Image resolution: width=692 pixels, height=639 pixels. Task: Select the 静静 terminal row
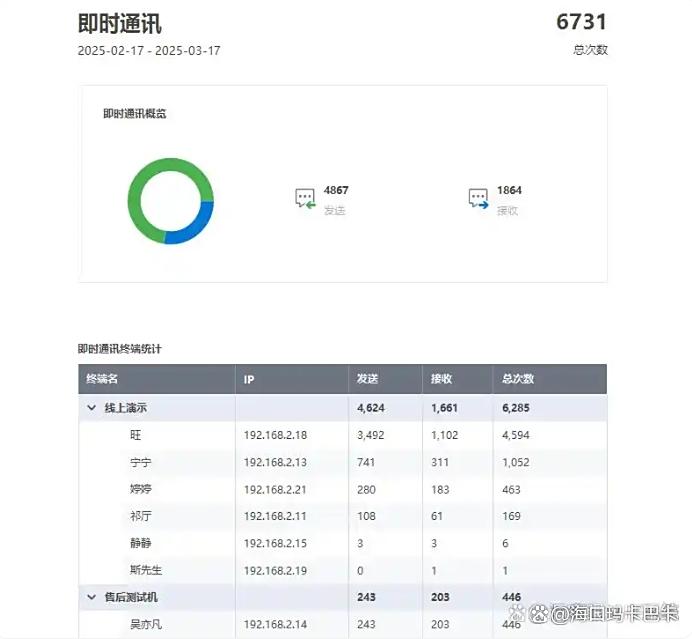(140, 542)
